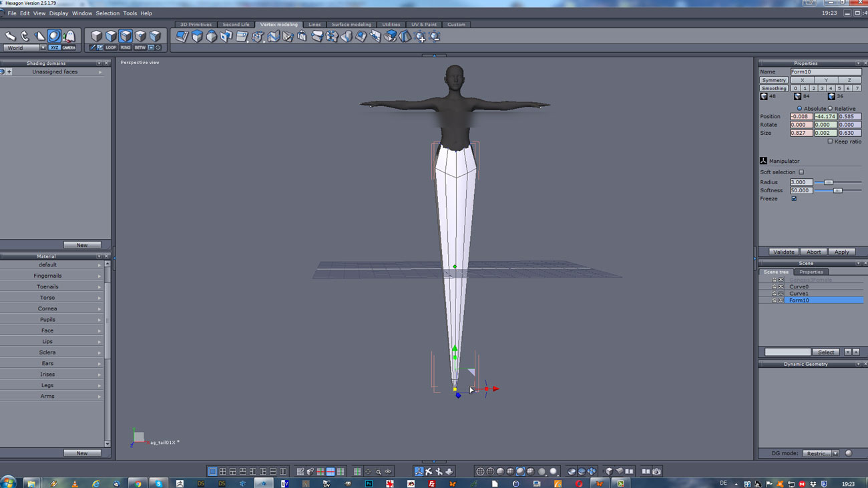Activate the BETW selection button
The width and height of the screenshot is (868, 488).
click(x=140, y=48)
